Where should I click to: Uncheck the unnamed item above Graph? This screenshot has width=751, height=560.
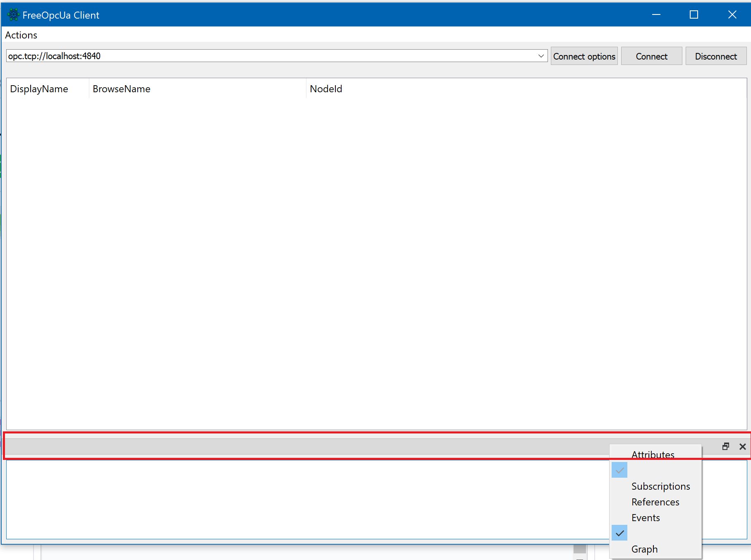(619, 533)
